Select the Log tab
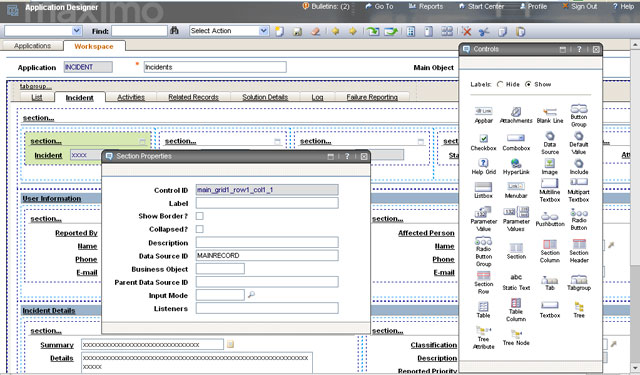 click(318, 97)
